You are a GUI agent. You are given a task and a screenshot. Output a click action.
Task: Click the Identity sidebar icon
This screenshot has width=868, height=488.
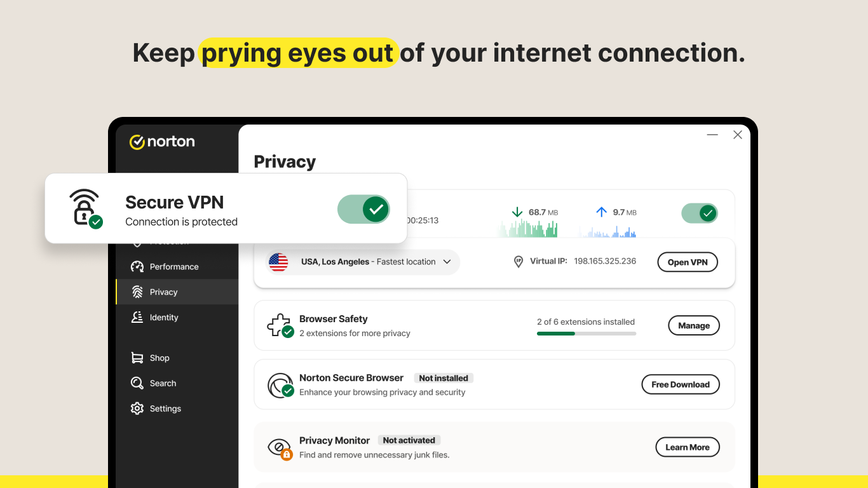[137, 317]
